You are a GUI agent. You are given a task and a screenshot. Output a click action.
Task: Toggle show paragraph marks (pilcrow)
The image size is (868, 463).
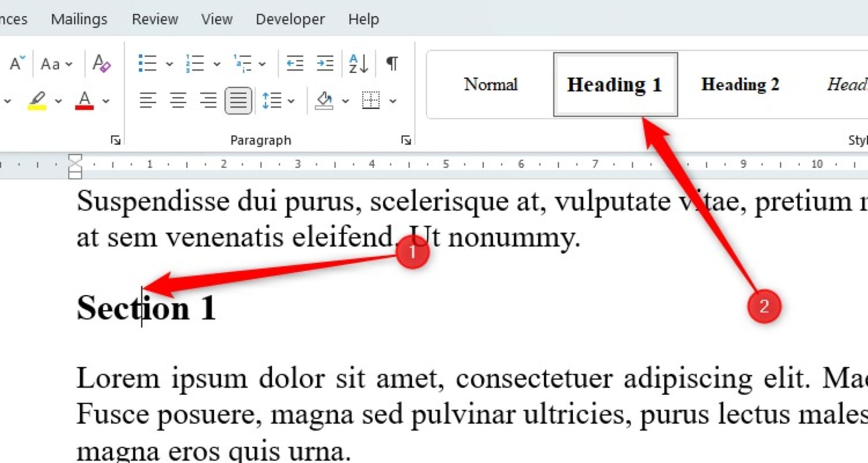point(392,63)
